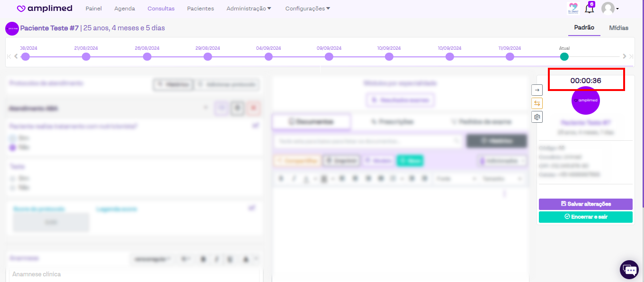This screenshot has height=282, width=644.
Task: Select the 04/09/2024 timeline point
Action: [x=268, y=57]
